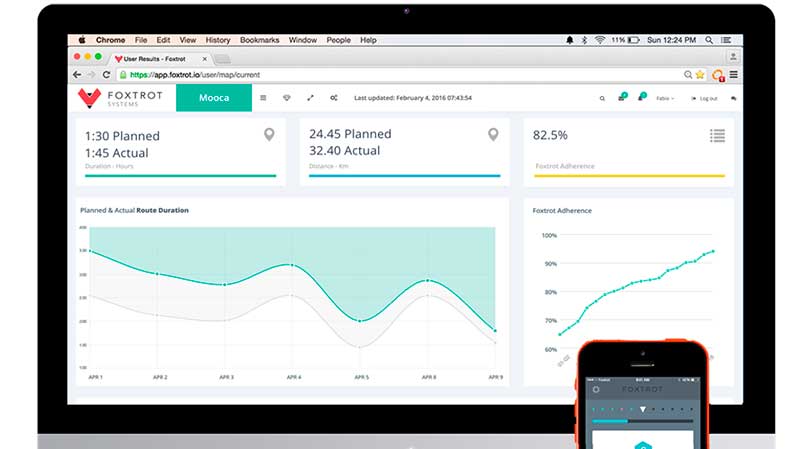The image size is (800, 449).
Task: Open the hamburger menu next to Mooca
Action: coord(263,98)
